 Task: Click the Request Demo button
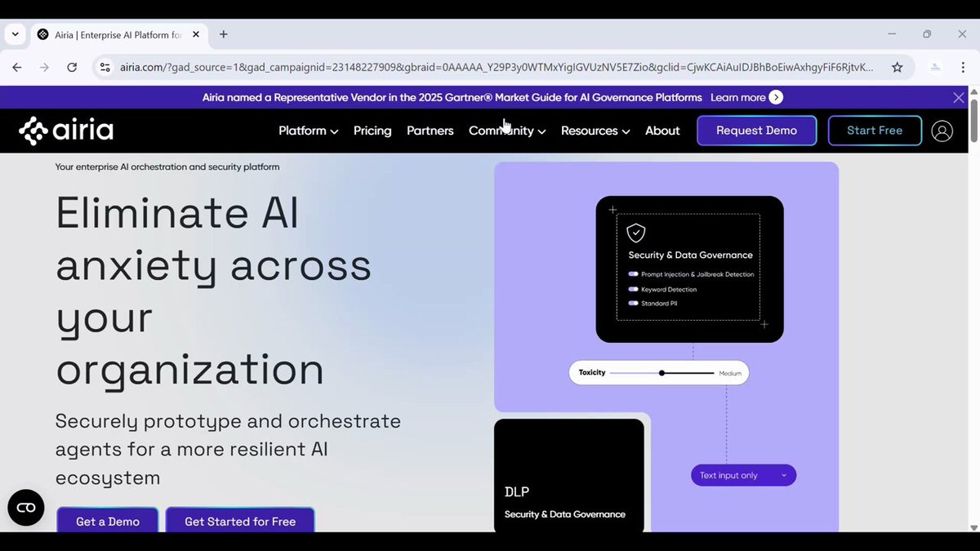coord(756,131)
